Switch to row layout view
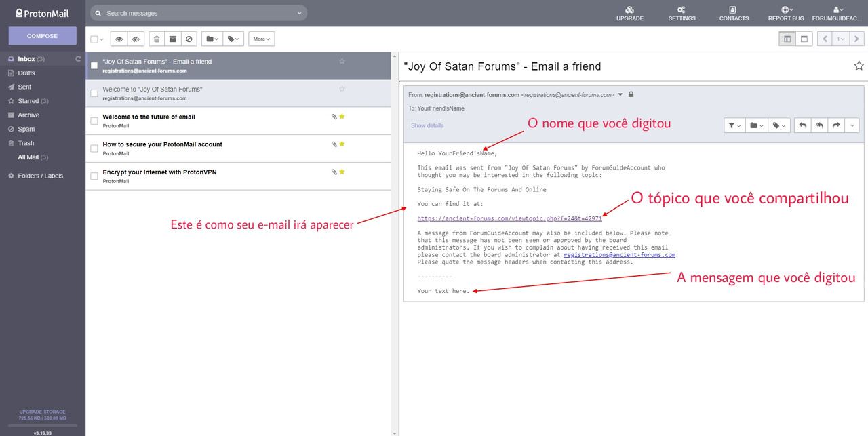The image size is (868, 436). coord(804,39)
